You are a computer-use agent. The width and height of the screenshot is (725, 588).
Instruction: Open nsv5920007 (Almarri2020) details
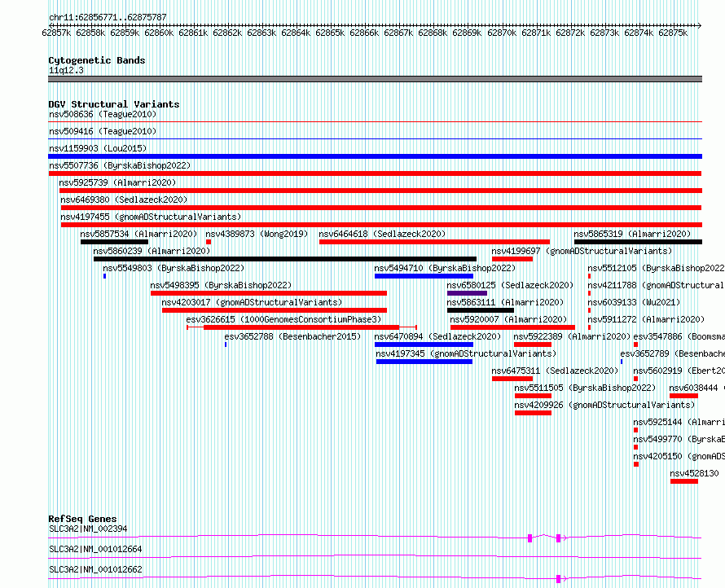tap(508, 319)
